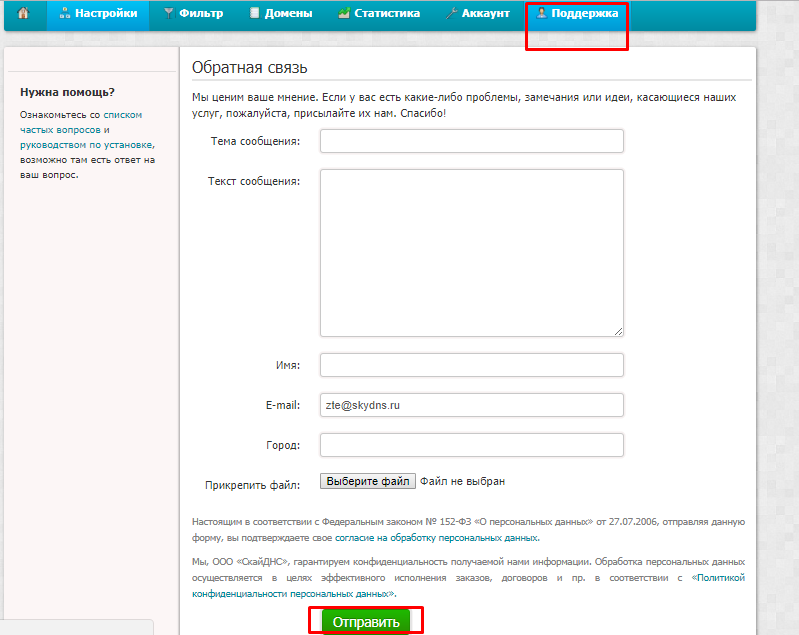The height and width of the screenshot is (635, 799).
Task: Focus the Город input field
Action: 472,445
